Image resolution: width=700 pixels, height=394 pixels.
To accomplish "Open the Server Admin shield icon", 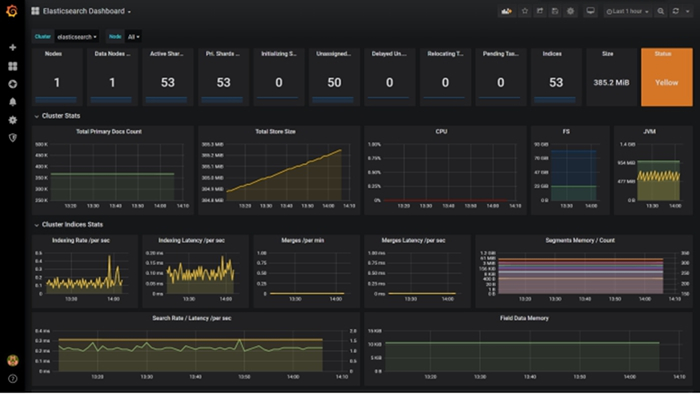I will click(x=12, y=138).
